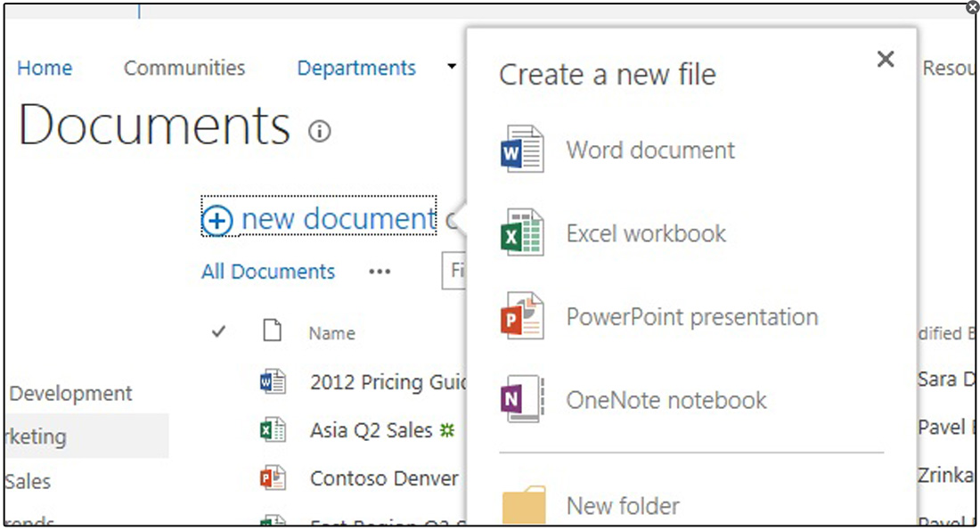Click the Zrinka name in Modified By column
980x530 pixels.
coord(945,475)
